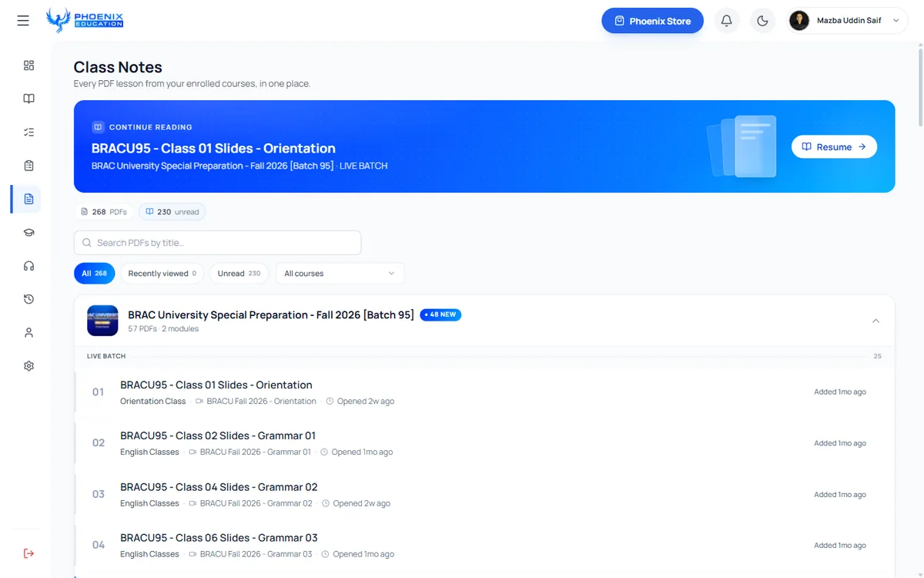The width and height of the screenshot is (924, 578).
Task: Open the profile person sidebar icon
Action: (28, 332)
